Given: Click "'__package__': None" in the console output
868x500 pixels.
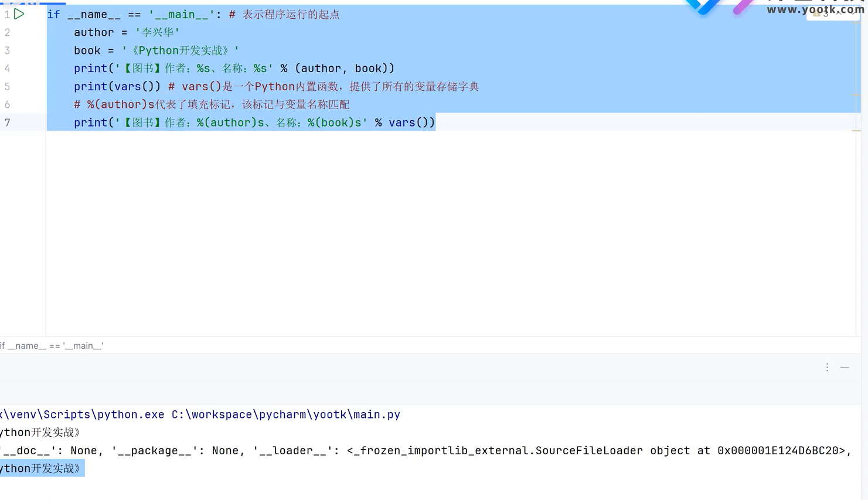Looking at the screenshot, I should click(x=175, y=451).
